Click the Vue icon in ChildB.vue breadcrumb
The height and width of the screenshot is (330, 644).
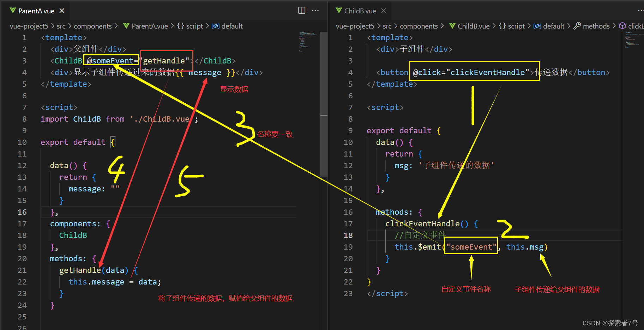pos(452,26)
